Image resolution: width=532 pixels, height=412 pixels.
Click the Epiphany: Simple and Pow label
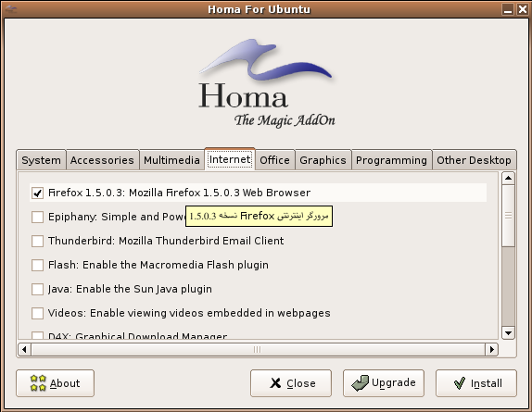coord(117,217)
